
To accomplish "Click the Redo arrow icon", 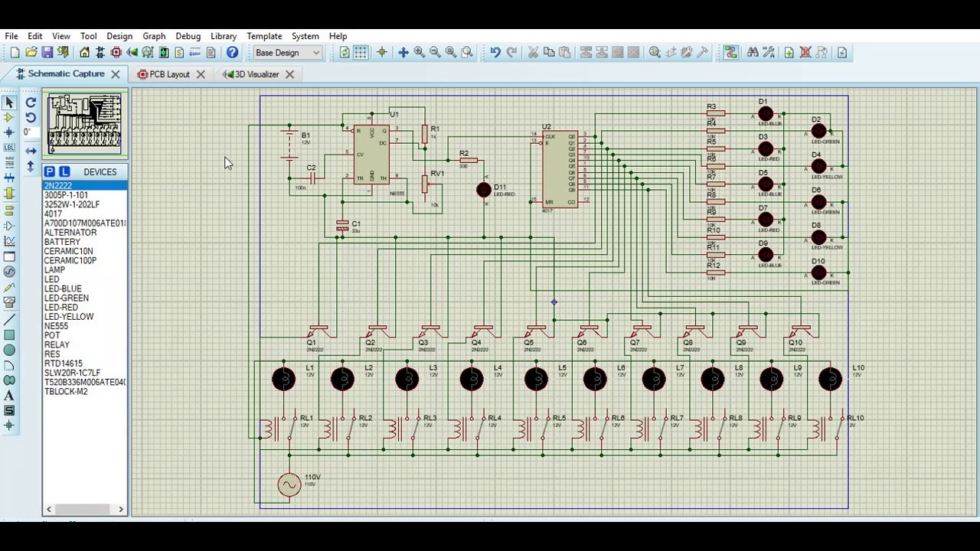I will click(x=511, y=52).
